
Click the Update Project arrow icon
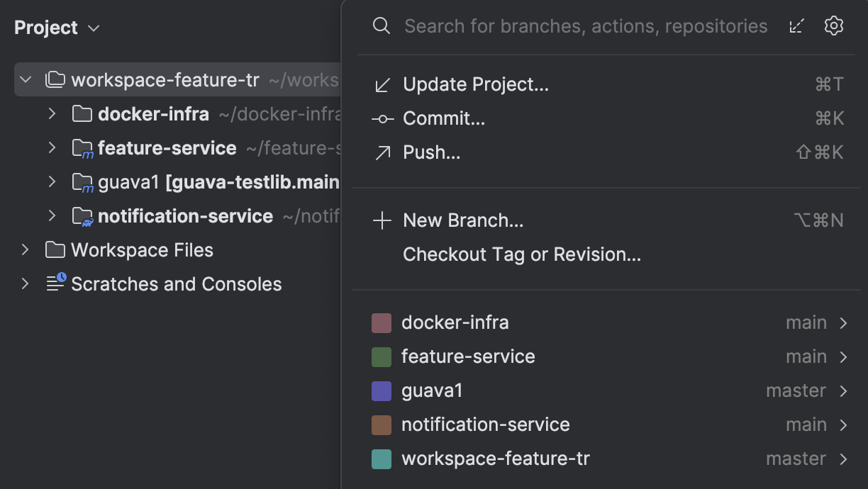[x=382, y=84]
